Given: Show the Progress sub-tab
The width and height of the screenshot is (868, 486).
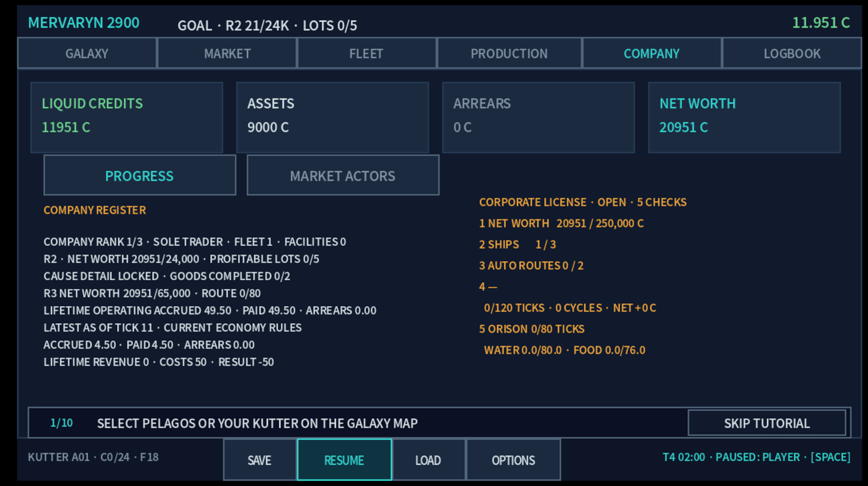Looking at the screenshot, I should [139, 175].
